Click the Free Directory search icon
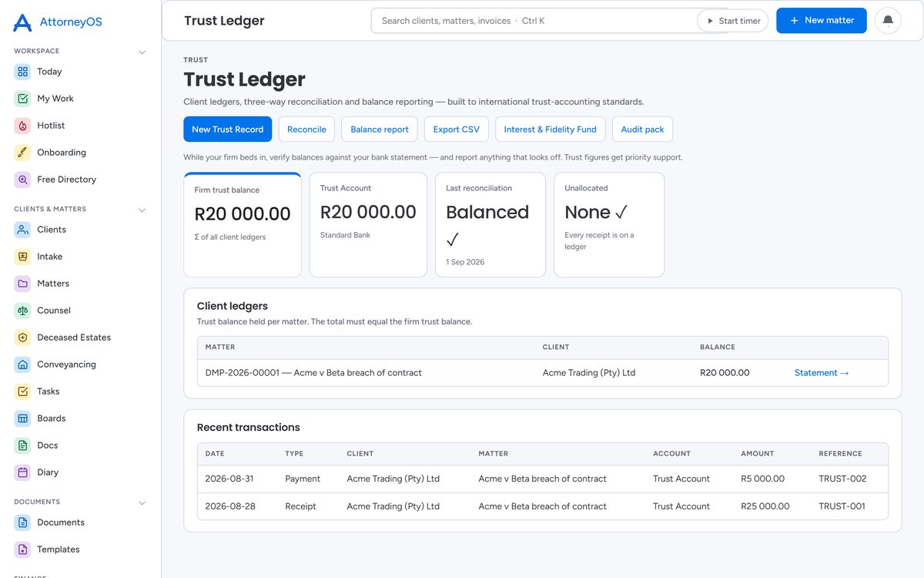Image resolution: width=924 pixels, height=578 pixels. 22,180
